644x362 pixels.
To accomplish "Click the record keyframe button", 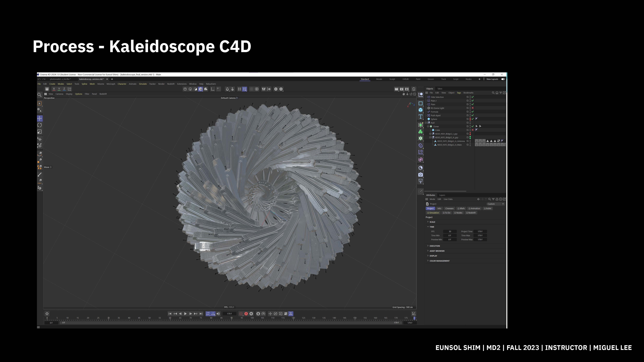I will (x=241, y=314).
